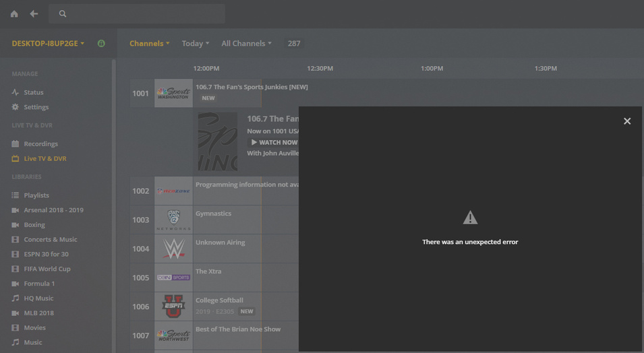The height and width of the screenshot is (353, 644).
Task: Click the MLB 2018 camera icon
Action: point(16,313)
